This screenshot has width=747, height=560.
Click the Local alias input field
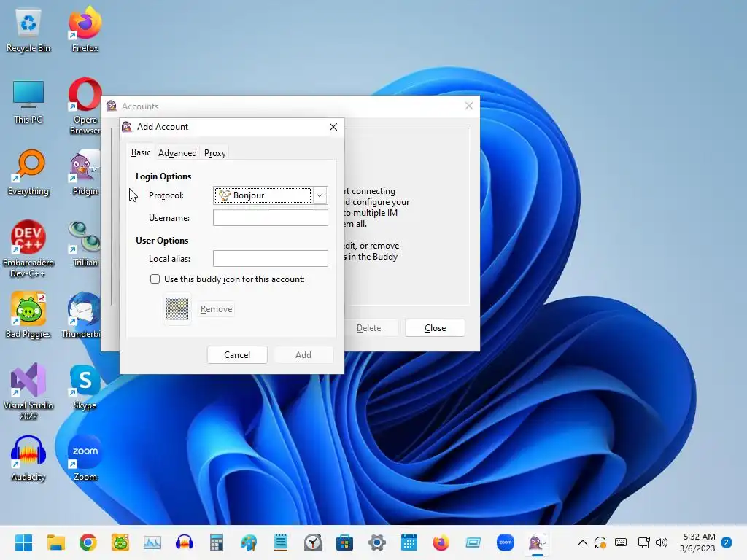270,259
